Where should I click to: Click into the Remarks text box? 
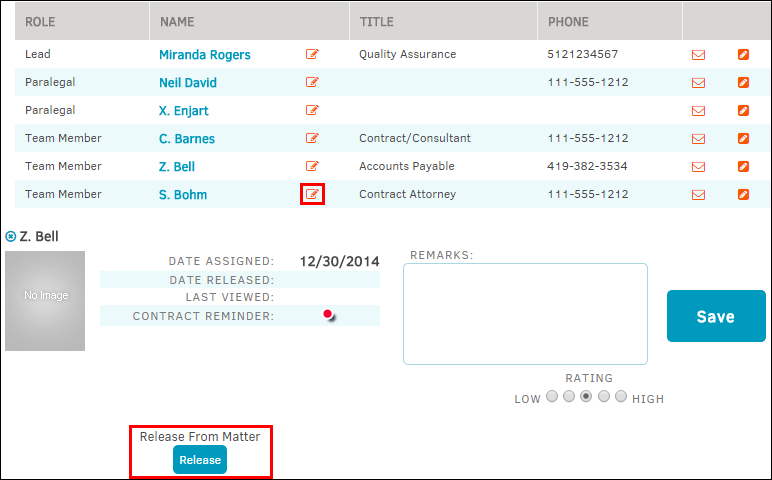[525, 314]
